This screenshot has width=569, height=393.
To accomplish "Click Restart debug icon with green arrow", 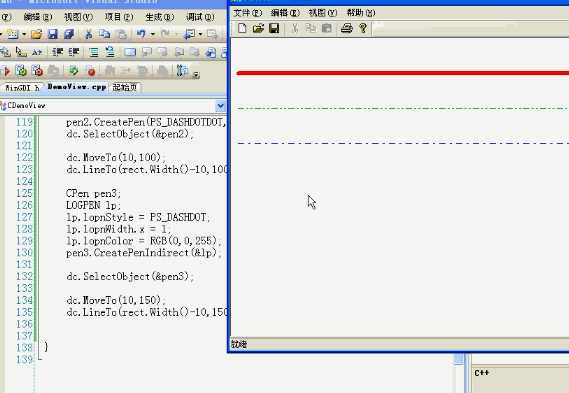I will [x=21, y=71].
